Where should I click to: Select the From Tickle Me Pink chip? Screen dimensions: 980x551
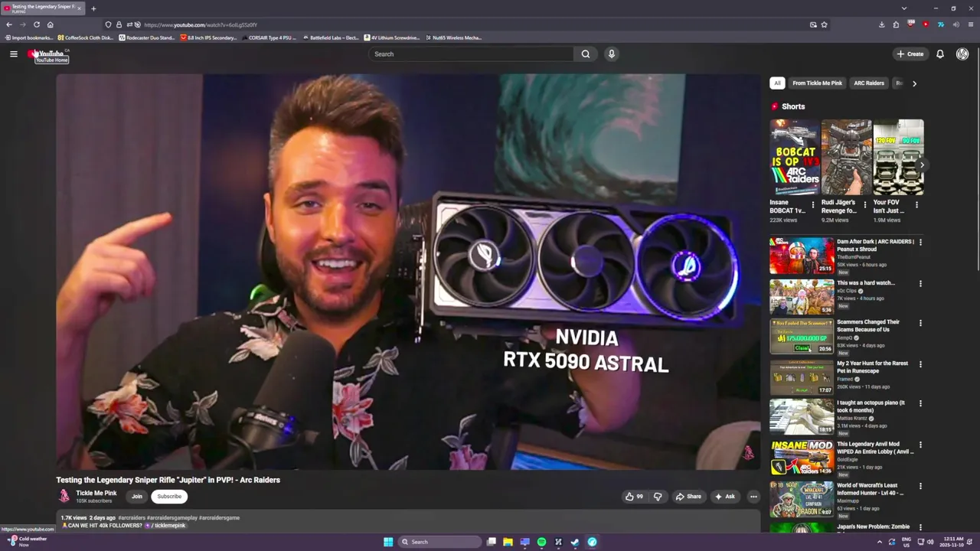817,83
